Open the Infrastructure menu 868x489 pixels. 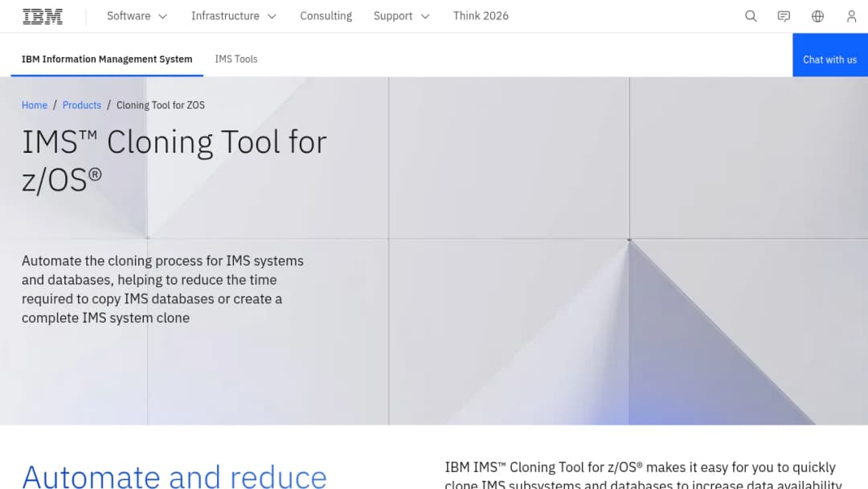click(x=234, y=16)
